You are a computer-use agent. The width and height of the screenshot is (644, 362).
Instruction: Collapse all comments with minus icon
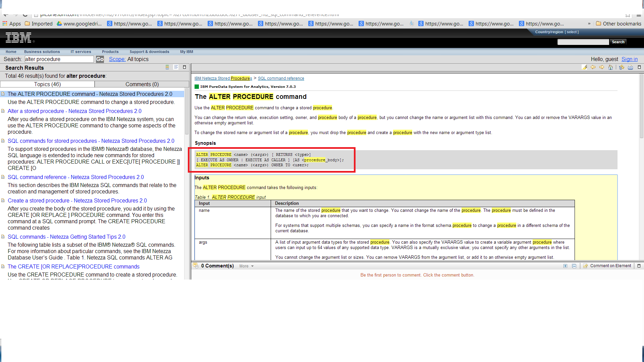click(574, 266)
